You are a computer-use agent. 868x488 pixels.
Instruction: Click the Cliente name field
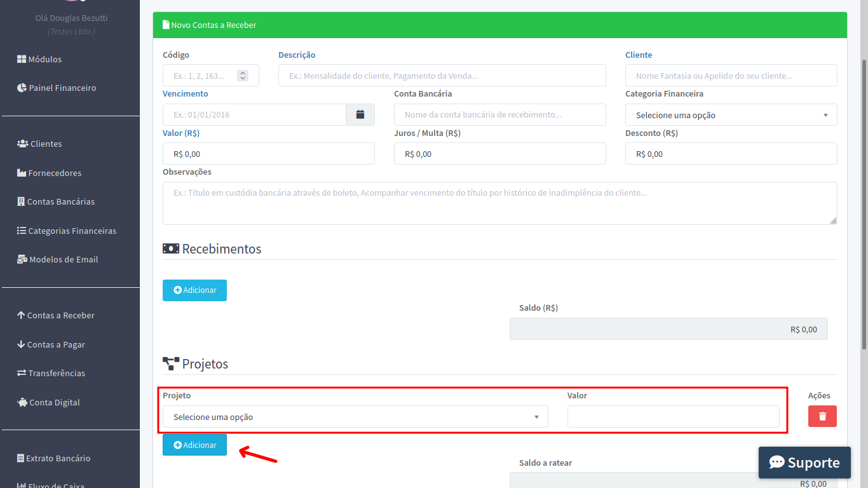pos(731,76)
